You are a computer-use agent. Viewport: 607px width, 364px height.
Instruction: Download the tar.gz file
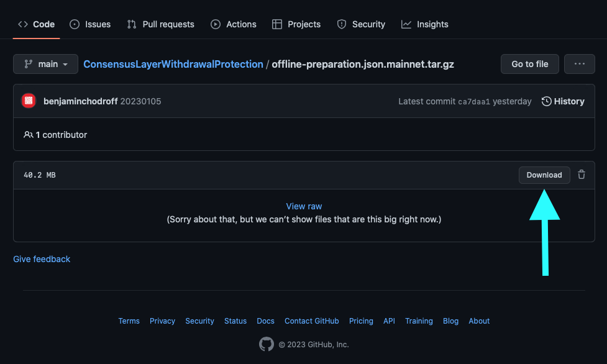point(544,175)
